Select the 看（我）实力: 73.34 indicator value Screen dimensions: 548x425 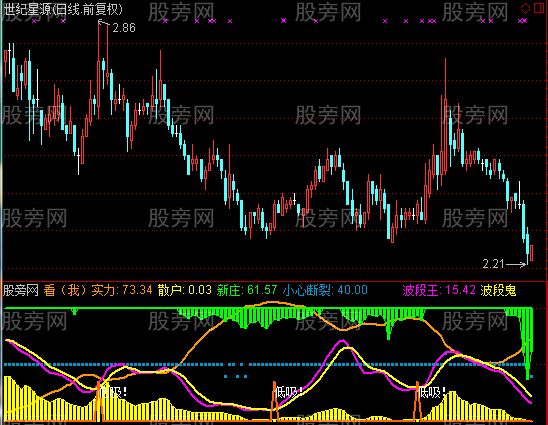tap(98, 290)
